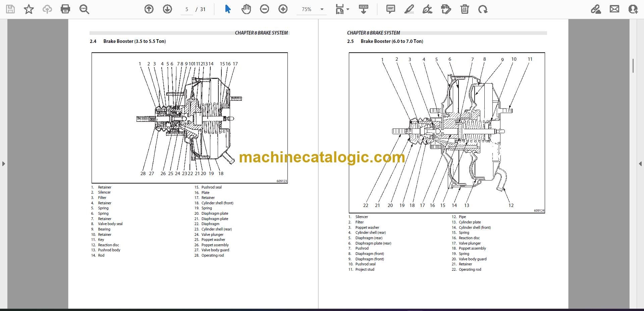
Task: Send the file by email envelope icon
Action: [x=614, y=9]
